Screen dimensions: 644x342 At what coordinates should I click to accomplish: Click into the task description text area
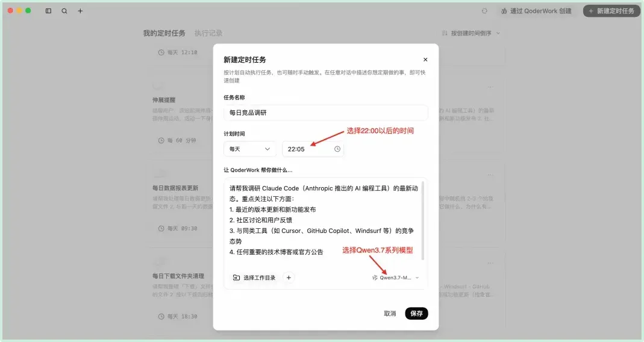[x=324, y=220]
